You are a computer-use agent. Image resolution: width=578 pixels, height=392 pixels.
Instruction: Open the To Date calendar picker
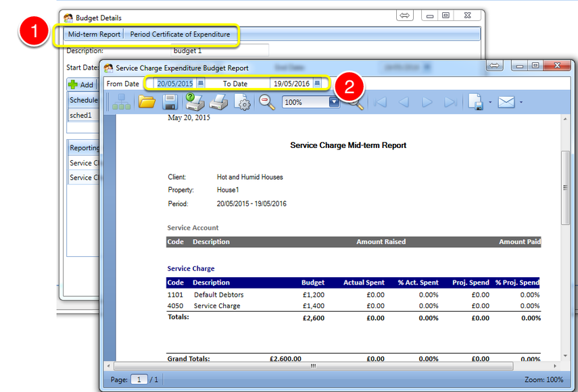click(x=317, y=83)
